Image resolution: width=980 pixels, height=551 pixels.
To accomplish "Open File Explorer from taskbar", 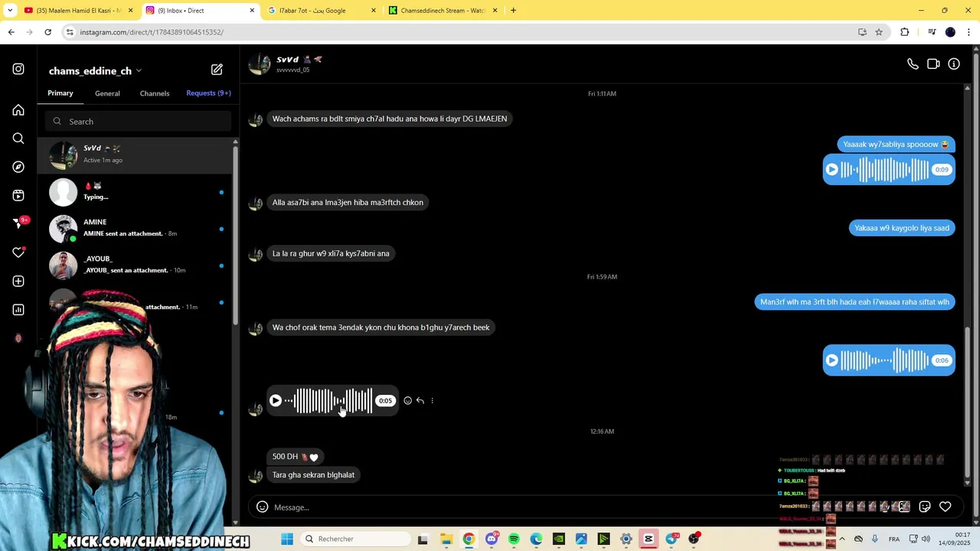I will pyautogui.click(x=446, y=539).
